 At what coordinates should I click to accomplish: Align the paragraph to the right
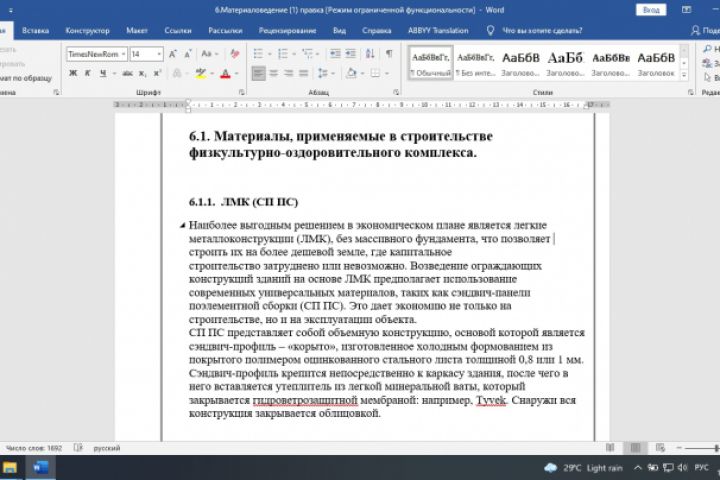[x=288, y=73]
